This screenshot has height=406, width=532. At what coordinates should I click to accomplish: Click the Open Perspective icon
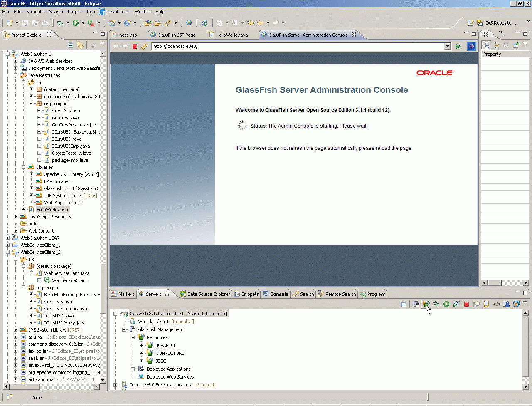[x=470, y=23]
